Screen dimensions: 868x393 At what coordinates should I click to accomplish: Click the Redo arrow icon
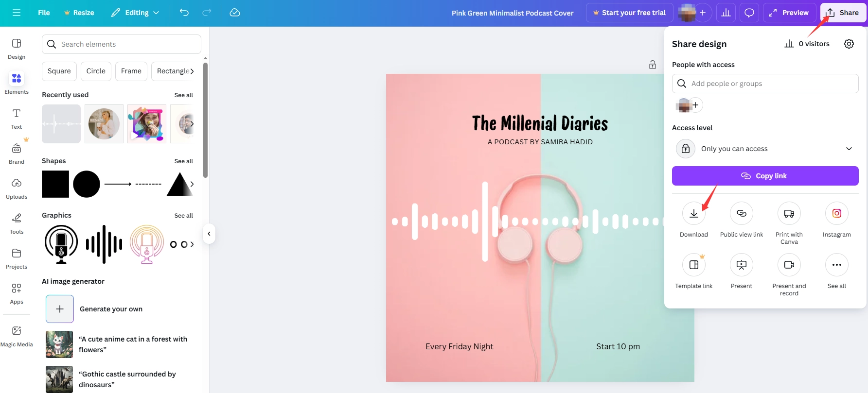click(x=207, y=13)
